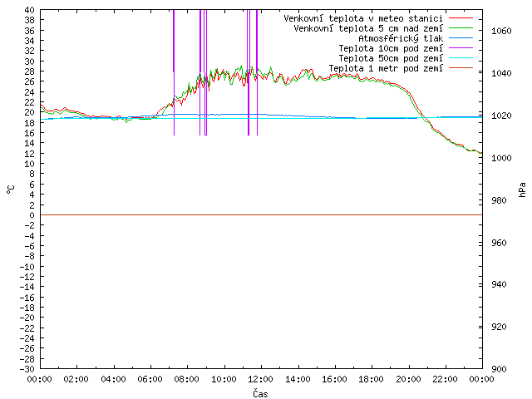The height and width of the screenshot is (399, 532).
Task: Click the purple spike just after 07:00
Action: [174, 72]
